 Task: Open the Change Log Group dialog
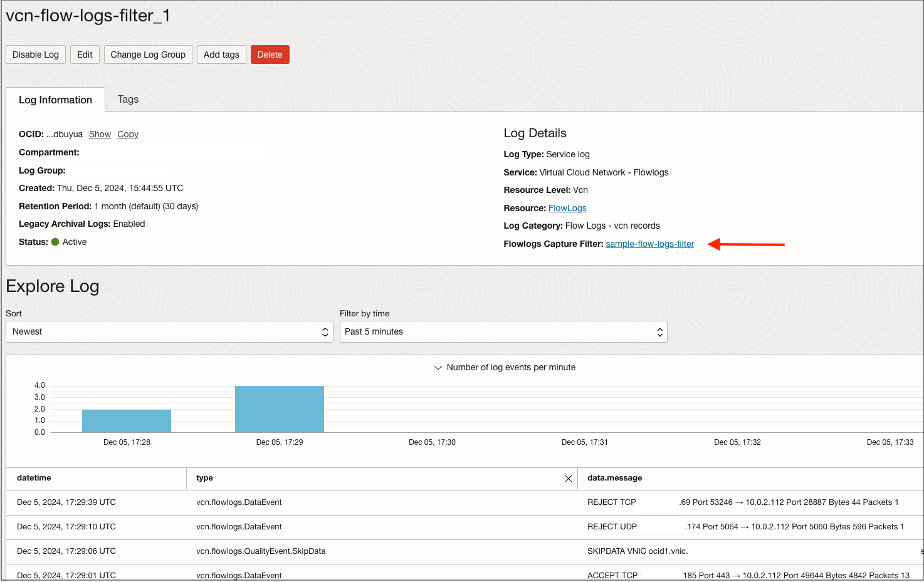(148, 55)
